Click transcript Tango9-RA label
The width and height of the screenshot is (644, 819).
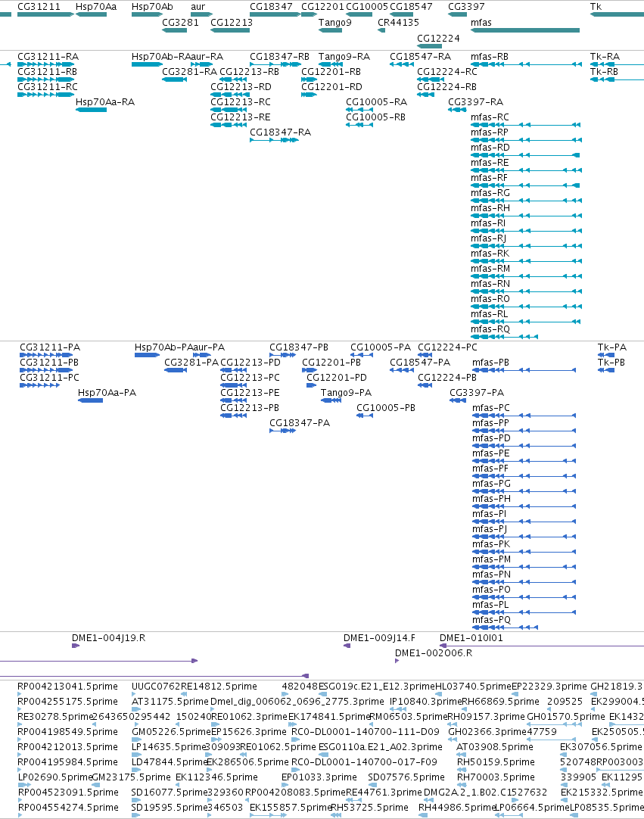click(x=344, y=57)
